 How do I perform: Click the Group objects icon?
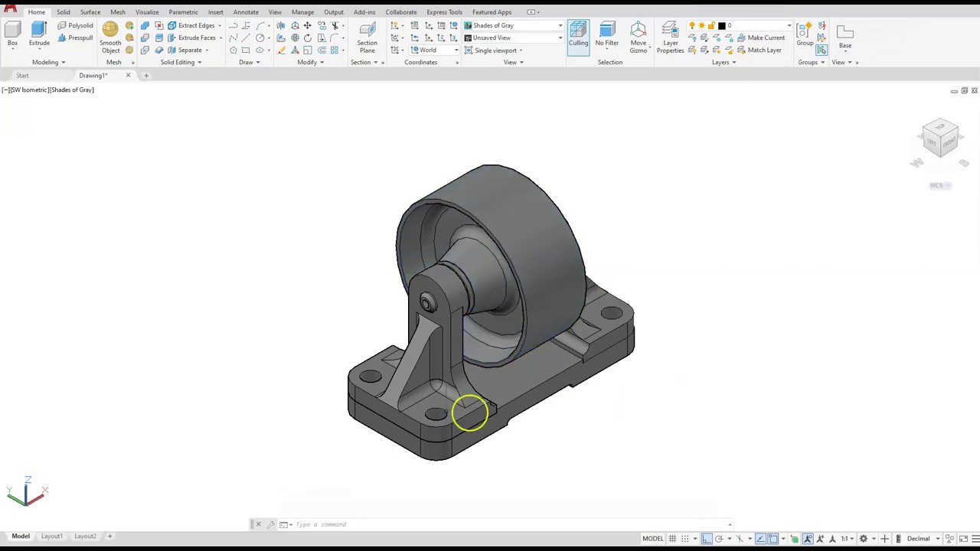(x=805, y=34)
